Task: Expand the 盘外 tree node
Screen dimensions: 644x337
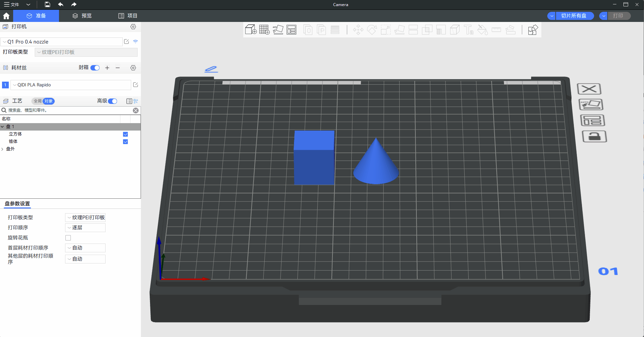Action: coord(3,149)
